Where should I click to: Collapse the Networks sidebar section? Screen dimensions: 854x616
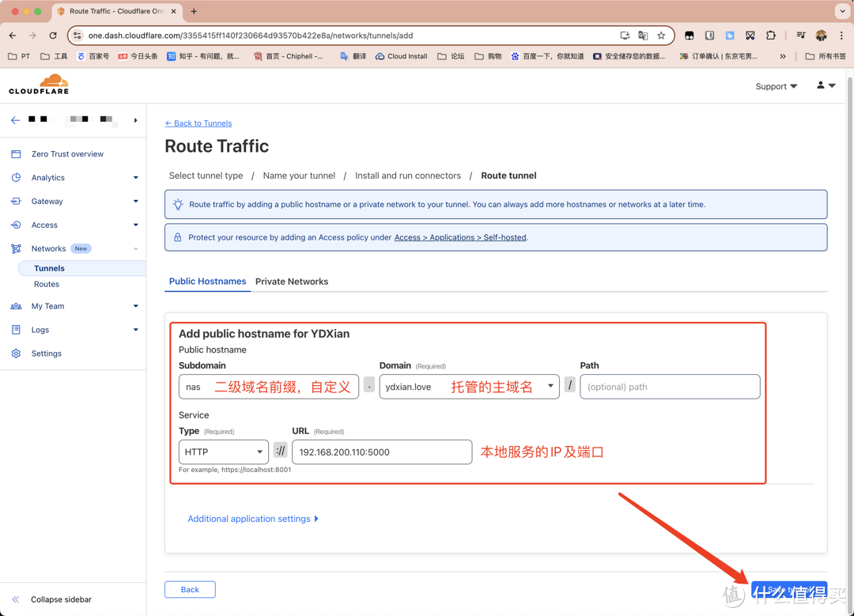136,248
